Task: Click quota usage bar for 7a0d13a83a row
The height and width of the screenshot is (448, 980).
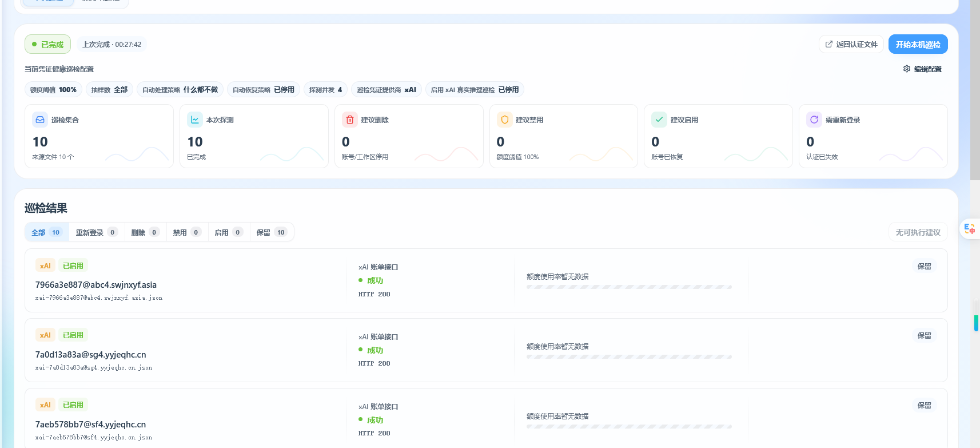Action: click(629, 357)
